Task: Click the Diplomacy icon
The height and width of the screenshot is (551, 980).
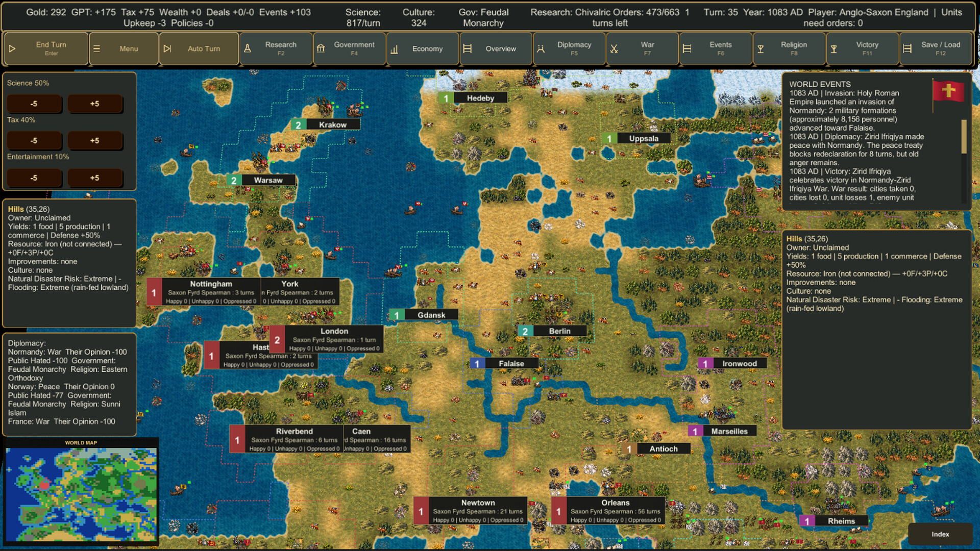Action: [541, 49]
